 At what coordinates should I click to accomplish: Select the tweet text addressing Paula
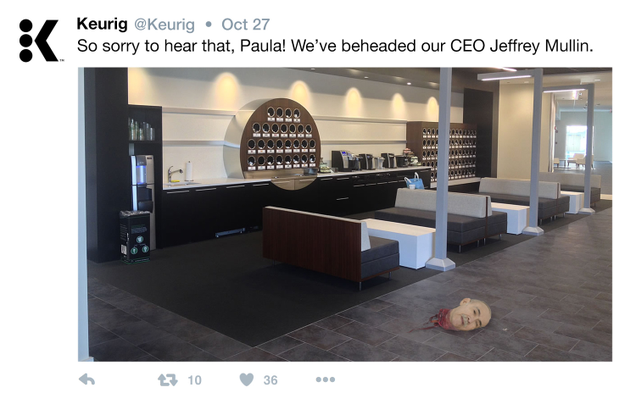(x=335, y=46)
